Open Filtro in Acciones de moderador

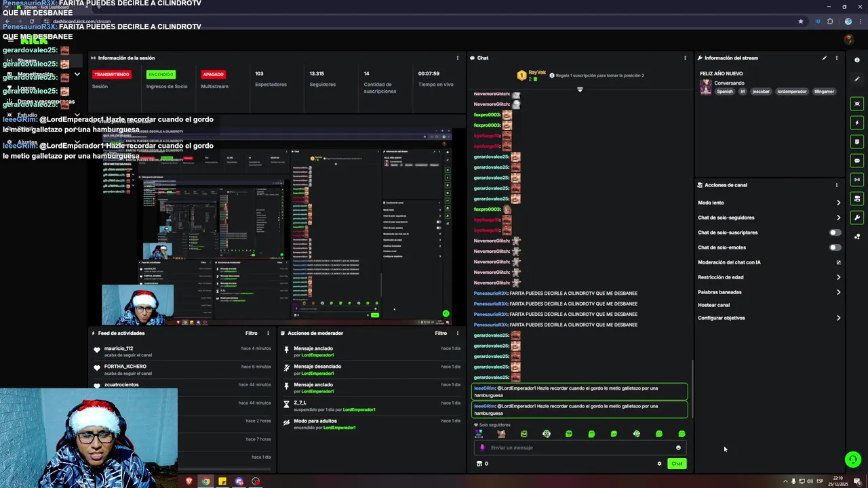coord(441,333)
